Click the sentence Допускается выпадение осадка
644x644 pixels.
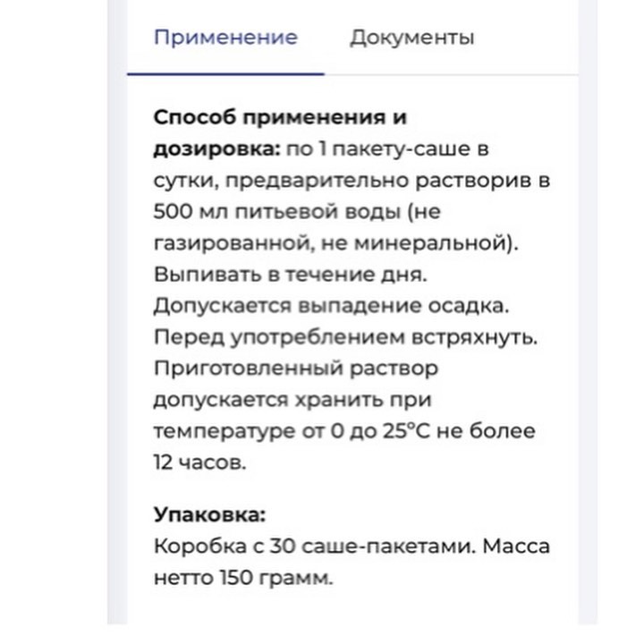click(x=332, y=306)
